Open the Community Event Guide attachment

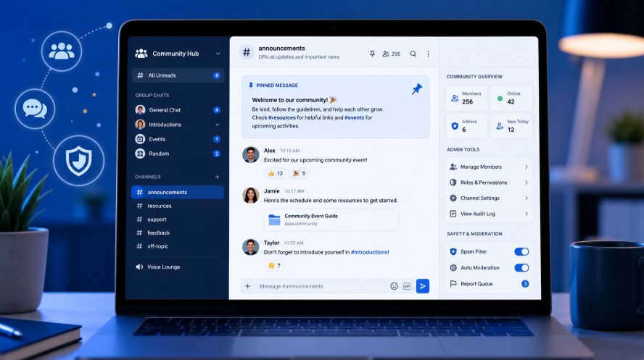point(331,219)
